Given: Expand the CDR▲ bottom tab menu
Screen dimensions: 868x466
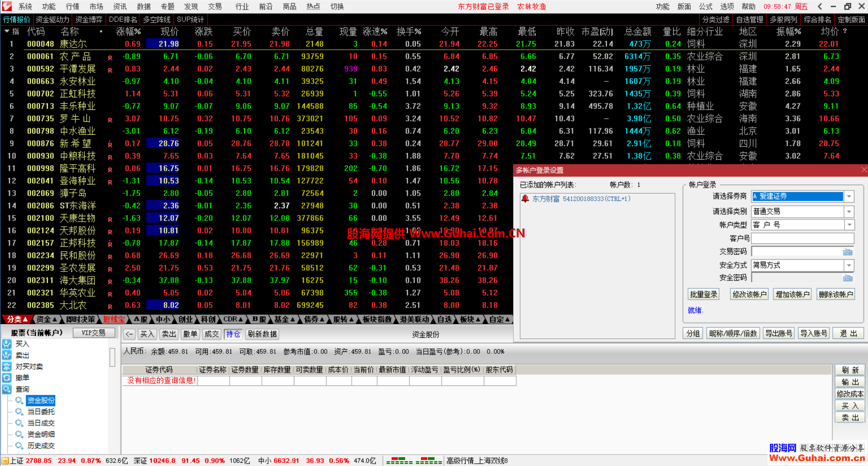Looking at the screenshot, I should pyautogui.click(x=233, y=319).
